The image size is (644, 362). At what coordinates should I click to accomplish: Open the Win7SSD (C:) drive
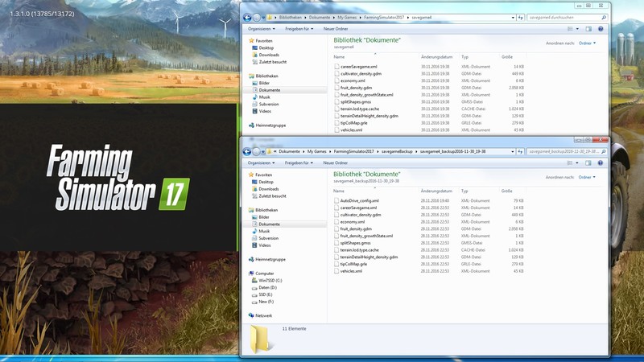(x=270, y=280)
